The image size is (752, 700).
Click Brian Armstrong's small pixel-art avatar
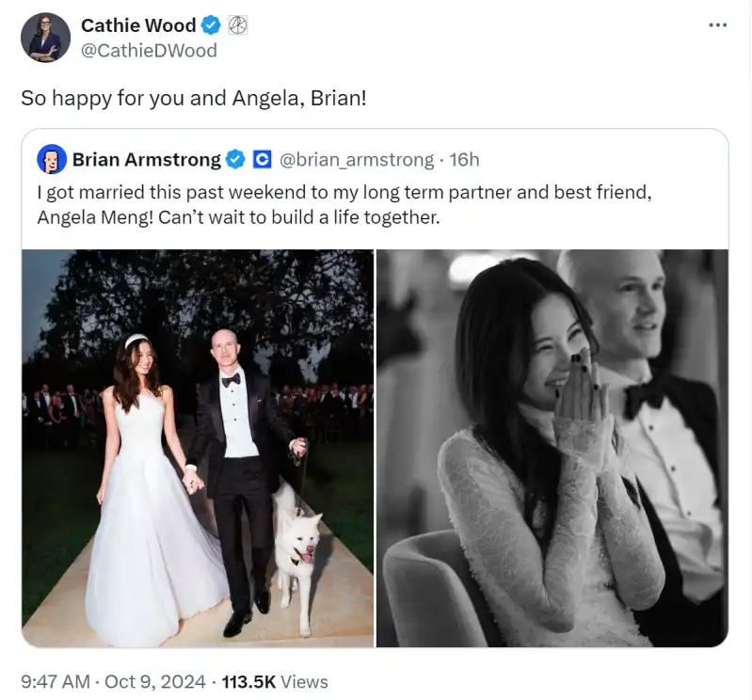point(52,160)
